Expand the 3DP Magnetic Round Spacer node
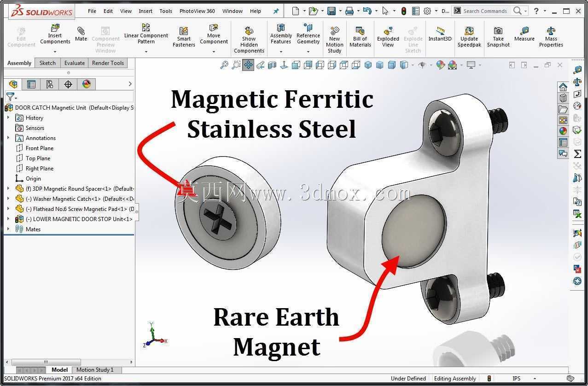588x386 pixels. coord(8,189)
